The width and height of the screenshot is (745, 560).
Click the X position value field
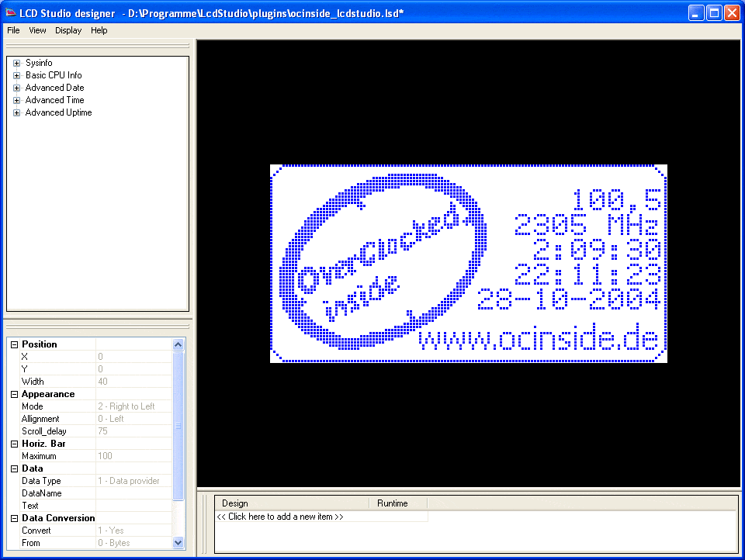tap(134, 357)
